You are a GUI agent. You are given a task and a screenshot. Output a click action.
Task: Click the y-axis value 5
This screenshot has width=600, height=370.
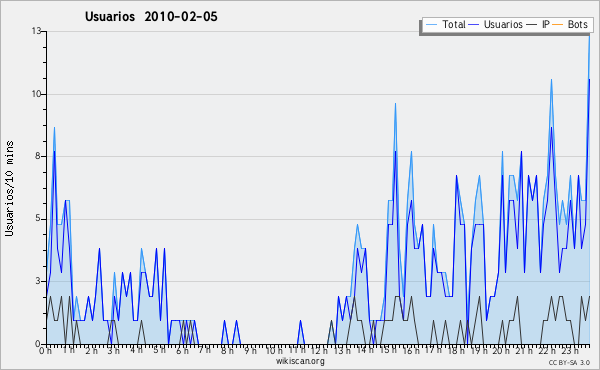(38, 219)
